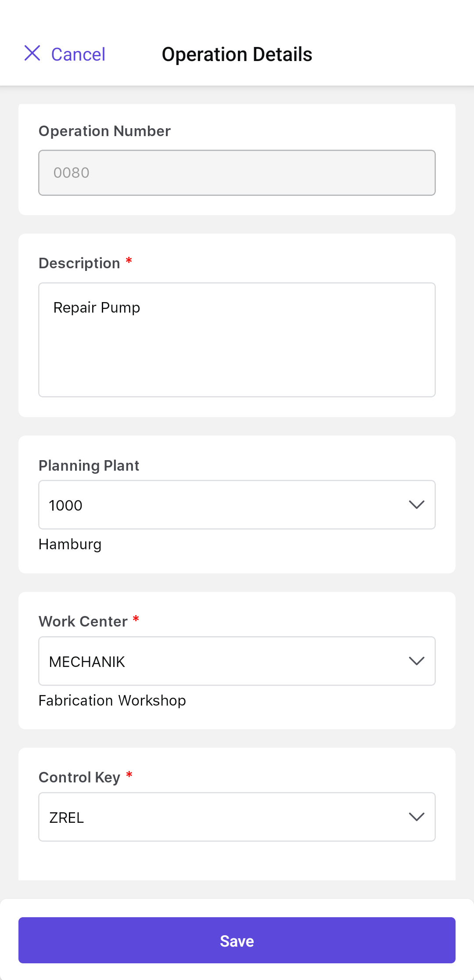474x980 pixels.
Task: Click the chevron arrow in Planning Plant
Action: click(417, 505)
